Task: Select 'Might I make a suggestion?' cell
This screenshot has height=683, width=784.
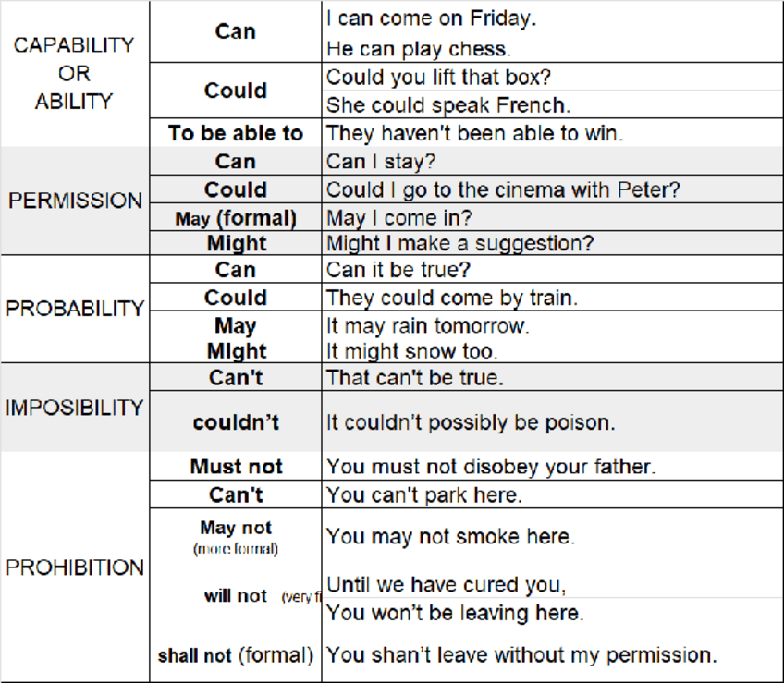Action: click(459, 244)
